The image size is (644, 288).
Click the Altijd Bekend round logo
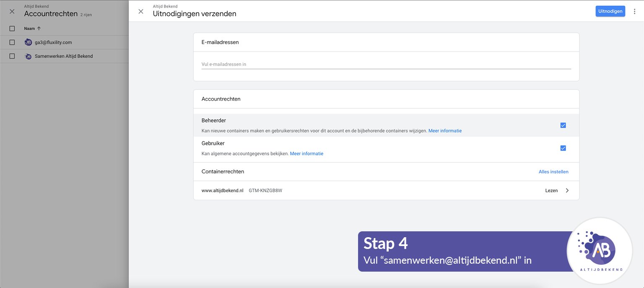pos(600,251)
